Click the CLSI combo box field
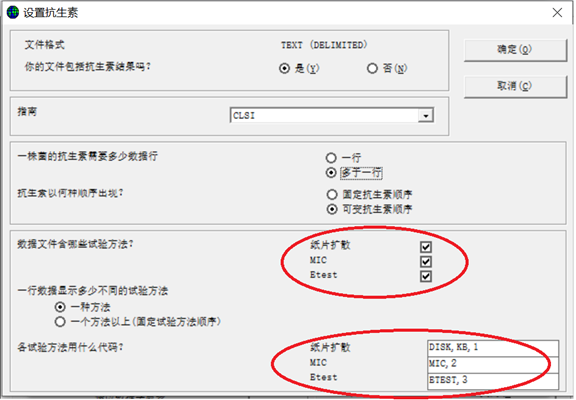Image resolution: width=576 pixels, height=400 pixels. pos(331,116)
